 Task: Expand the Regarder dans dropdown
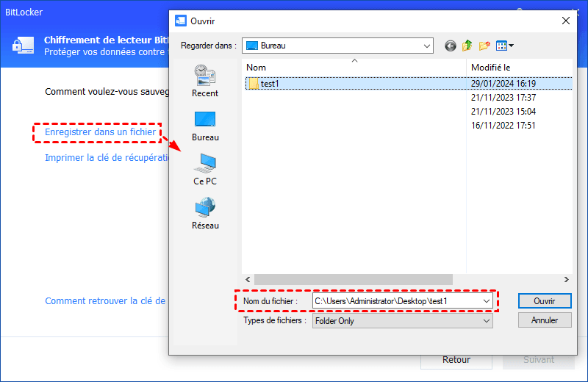point(427,46)
